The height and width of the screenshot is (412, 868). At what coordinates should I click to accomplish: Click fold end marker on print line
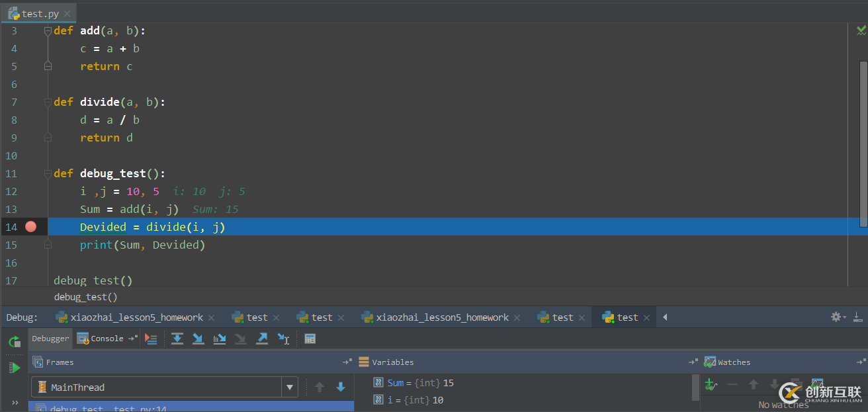pyautogui.click(x=48, y=245)
